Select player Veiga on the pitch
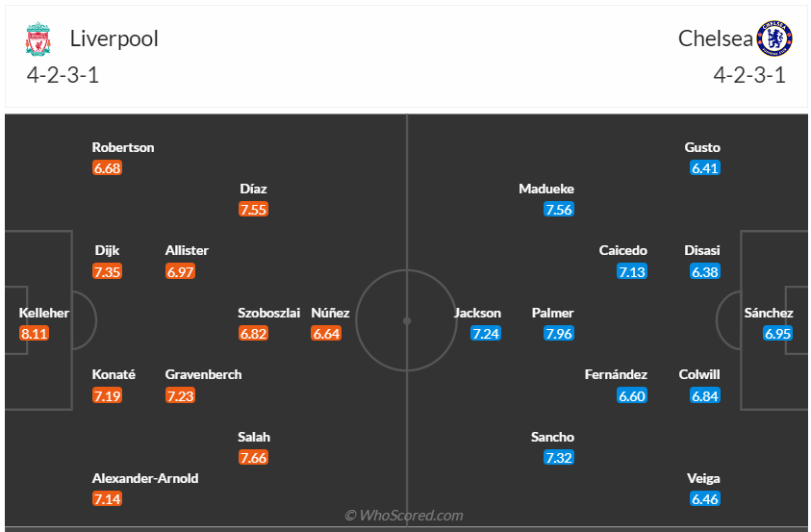 click(x=704, y=478)
